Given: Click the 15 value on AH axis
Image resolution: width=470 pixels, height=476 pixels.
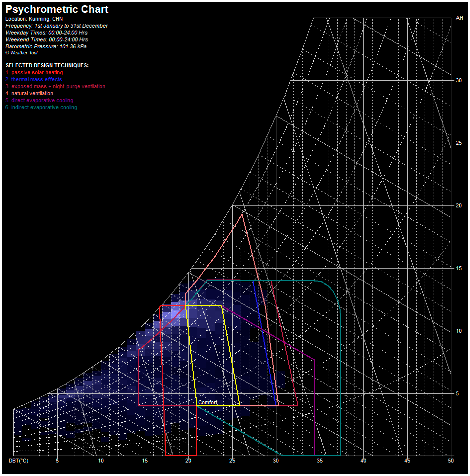Looking at the screenshot, I should click(459, 268).
